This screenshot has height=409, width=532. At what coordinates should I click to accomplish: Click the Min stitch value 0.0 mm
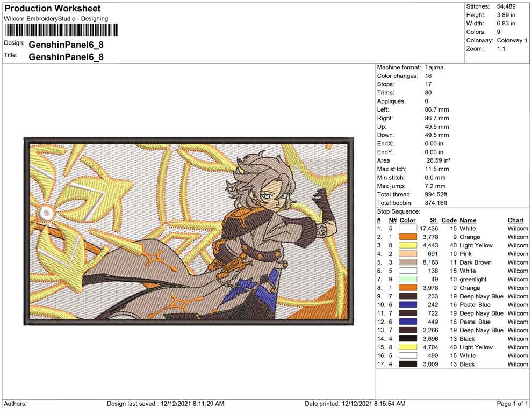[435, 178]
